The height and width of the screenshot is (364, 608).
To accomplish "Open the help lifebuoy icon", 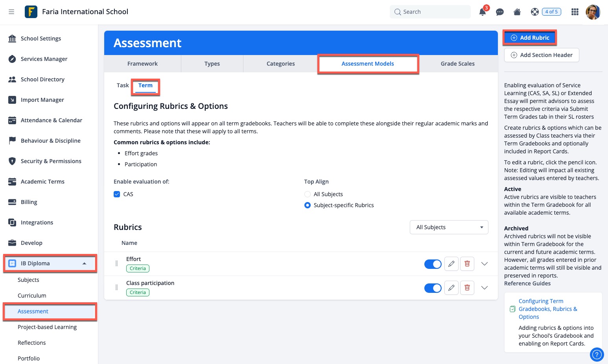I will point(534,12).
